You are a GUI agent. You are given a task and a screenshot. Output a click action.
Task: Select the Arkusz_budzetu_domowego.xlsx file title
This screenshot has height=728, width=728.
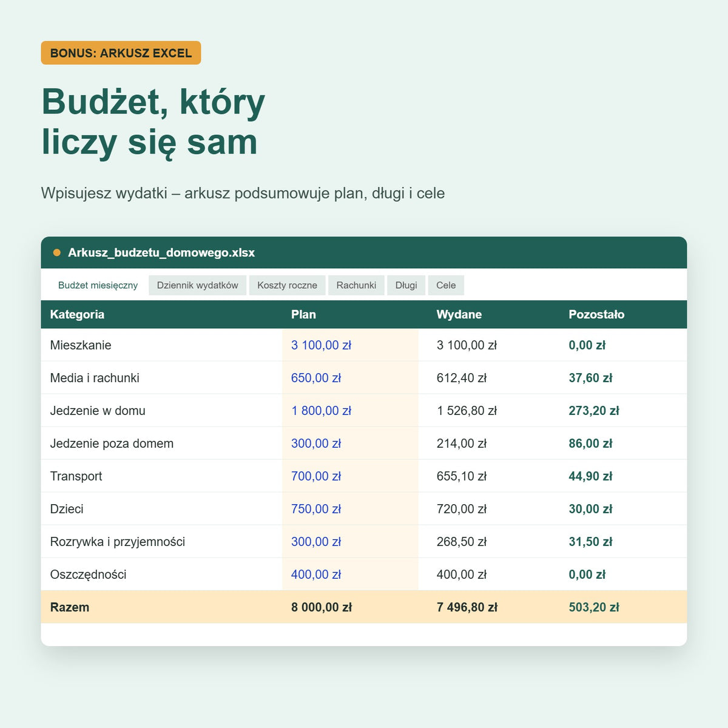pyautogui.click(x=161, y=252)
